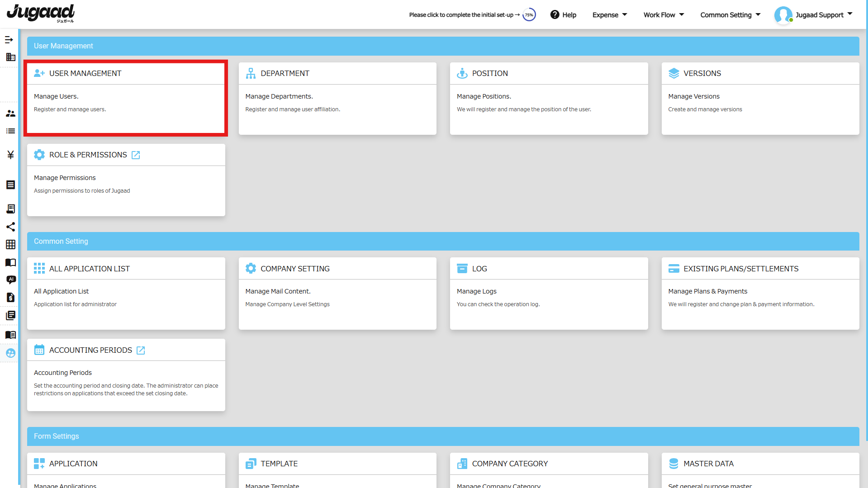868x488 pixels.
Task: Click the Department org-chart icon
Action: [x=251, y=73]
